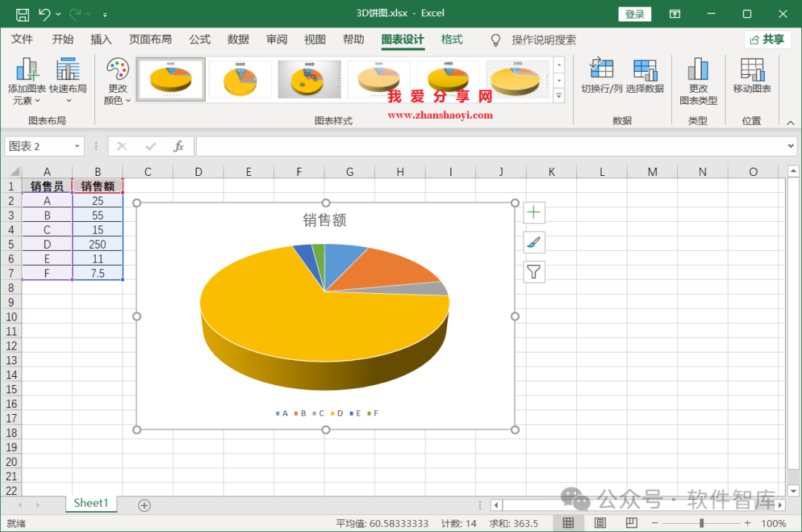Switch to Normal view icon
The image size is (802, 532).
568,523
